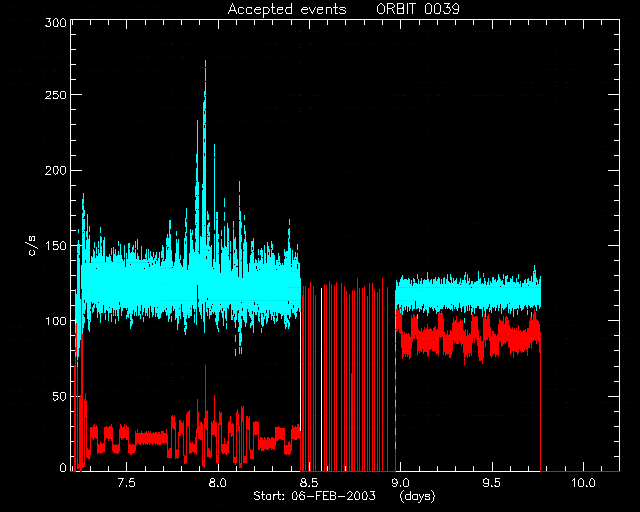Click the 9.0 x-axis tick label
Screen dimensions: 640x512
(400, 483)
